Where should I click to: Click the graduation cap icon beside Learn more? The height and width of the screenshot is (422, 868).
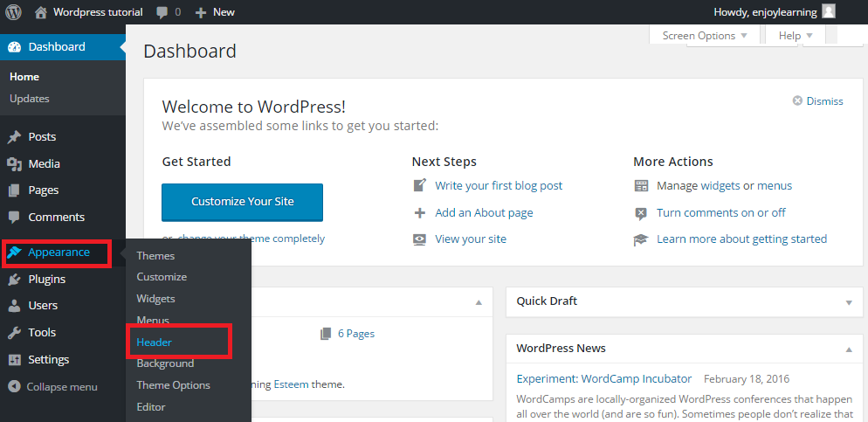(x=641, y=239)
